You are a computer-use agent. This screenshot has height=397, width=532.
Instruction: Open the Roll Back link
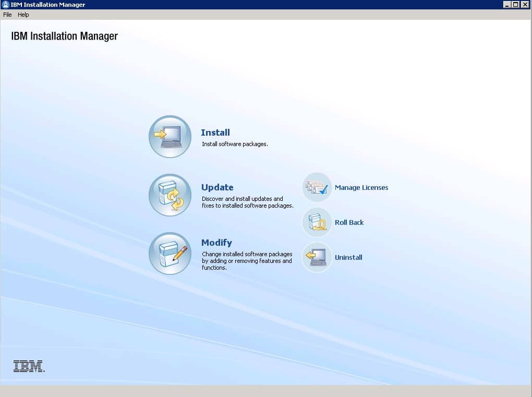click(349, 223)
